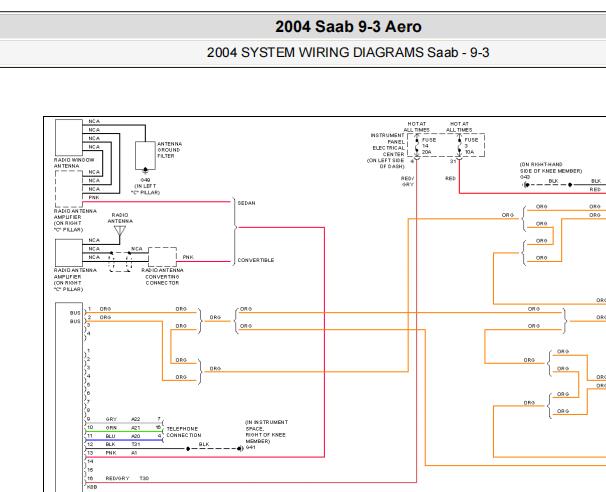
Task: Select the "GRY A22" pin 9 wire label
Action: pyautogui.click(x=123, y=419)
